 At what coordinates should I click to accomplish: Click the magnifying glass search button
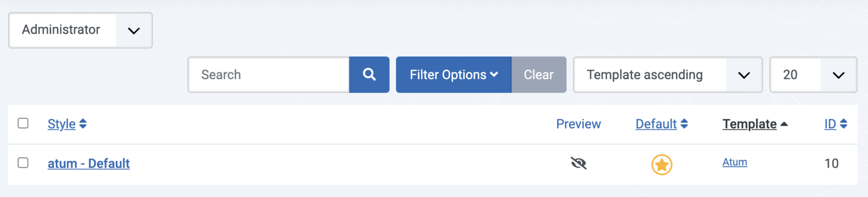369,75
